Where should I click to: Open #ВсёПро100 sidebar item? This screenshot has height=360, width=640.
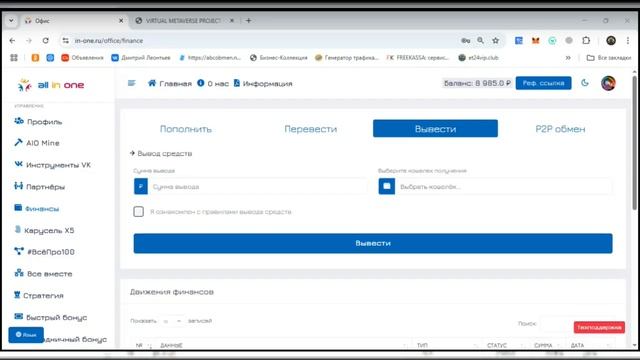pos(44,252)
